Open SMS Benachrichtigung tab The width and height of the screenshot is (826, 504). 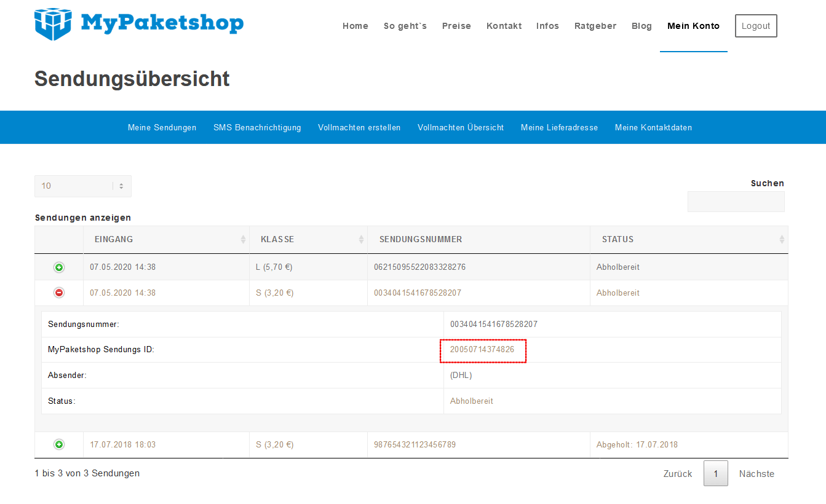[x=257, y=128]
